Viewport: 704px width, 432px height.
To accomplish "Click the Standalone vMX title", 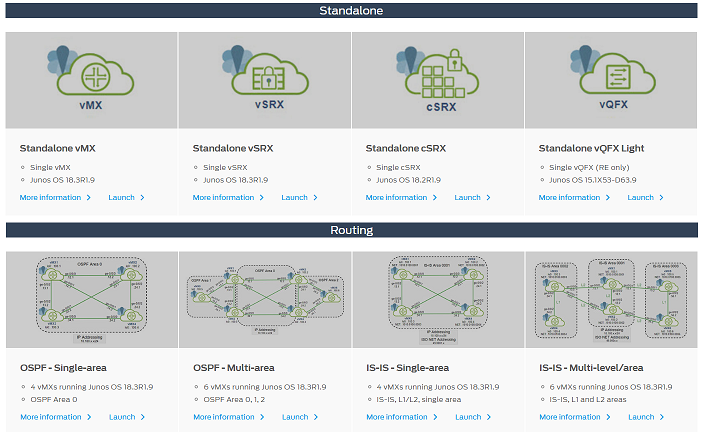I will point(57,148).
